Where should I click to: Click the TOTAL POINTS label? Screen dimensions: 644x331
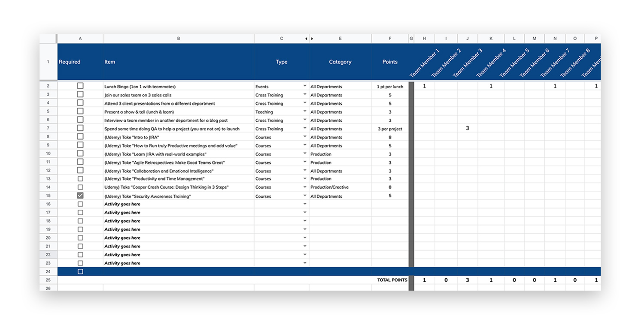(x=392, y=280)
